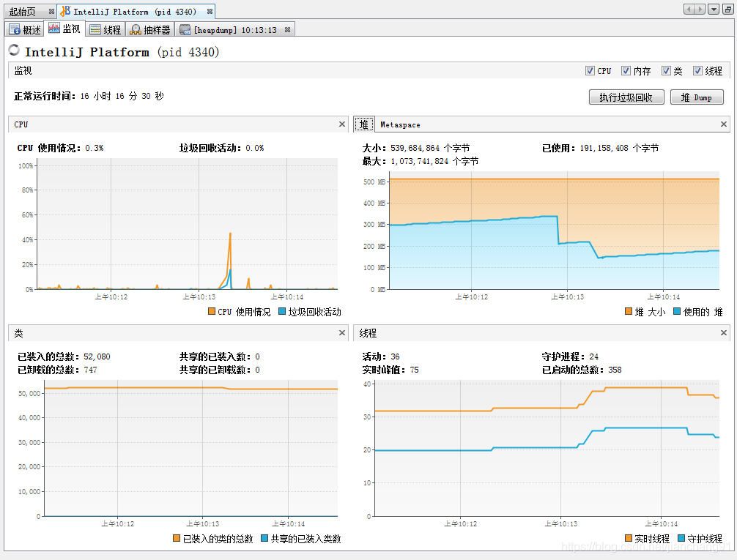Click the maximize window icon in tab bar

(728, 10)
